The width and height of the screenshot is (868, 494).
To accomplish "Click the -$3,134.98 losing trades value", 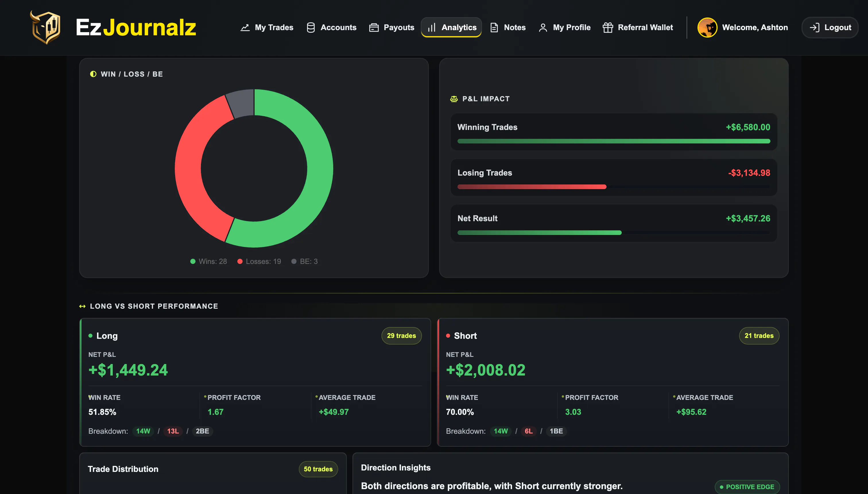I will coord(749,173).
